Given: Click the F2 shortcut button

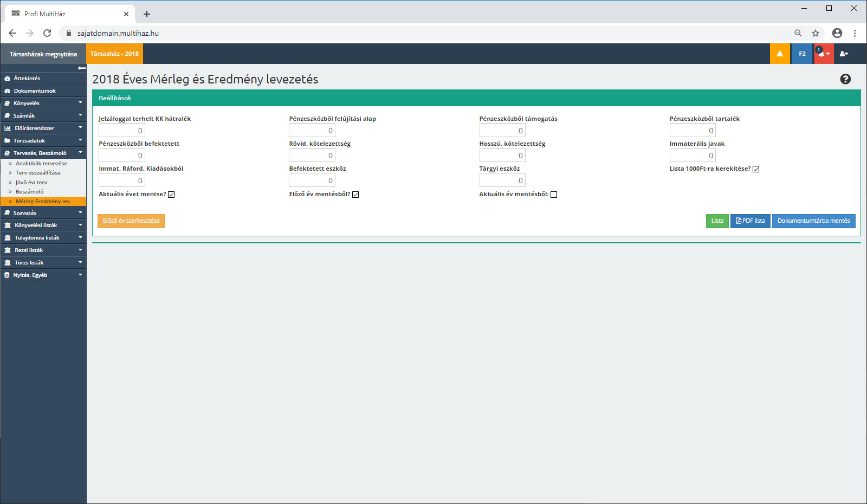Looking at the screenshot, I should pyautogui.click(x=802, y=54).
